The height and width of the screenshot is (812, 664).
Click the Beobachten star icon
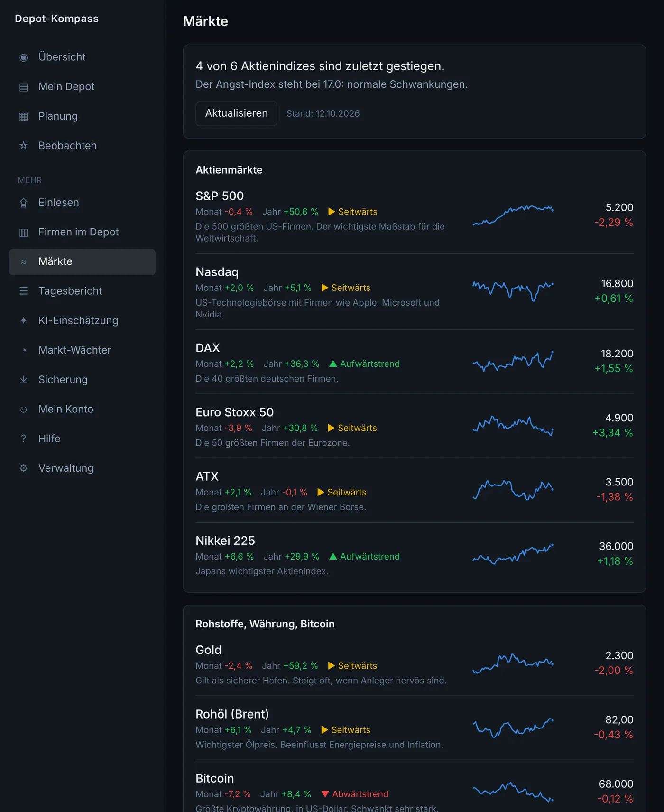pos(24,146)
